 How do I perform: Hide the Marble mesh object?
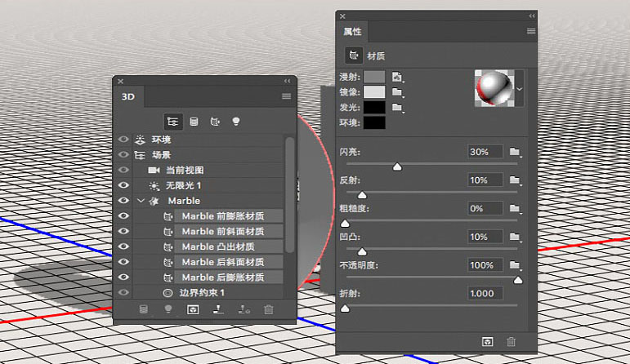pyautogui.click(x=123, y=200)
